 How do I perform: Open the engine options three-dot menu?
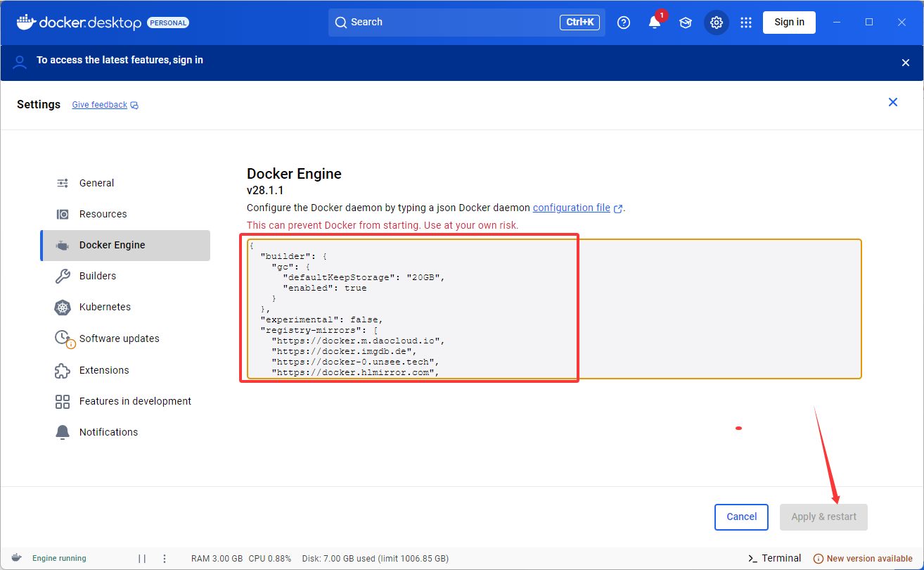coord(165,559)
